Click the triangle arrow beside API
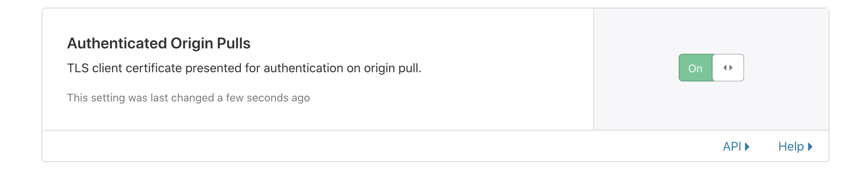Screen dimensions: 868x179 click(747, 147)
